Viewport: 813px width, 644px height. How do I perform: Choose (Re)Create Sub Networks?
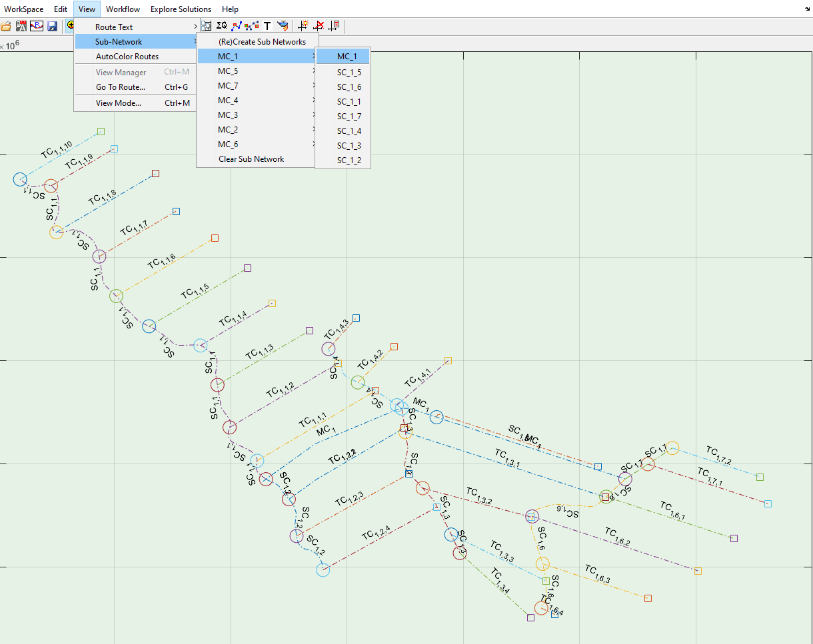coord(262,42)
